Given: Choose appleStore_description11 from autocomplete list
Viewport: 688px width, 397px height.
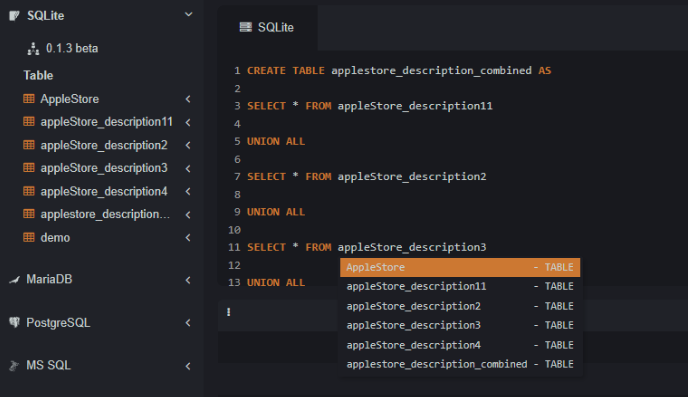Looking at the screenshot, I should (x=460, y=286).
